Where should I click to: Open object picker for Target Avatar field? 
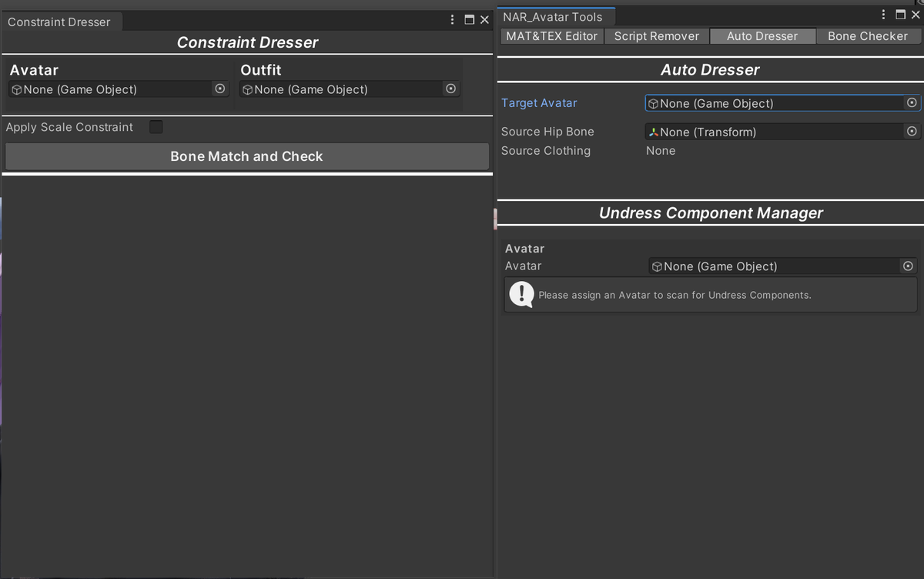(x=912, y=103)
